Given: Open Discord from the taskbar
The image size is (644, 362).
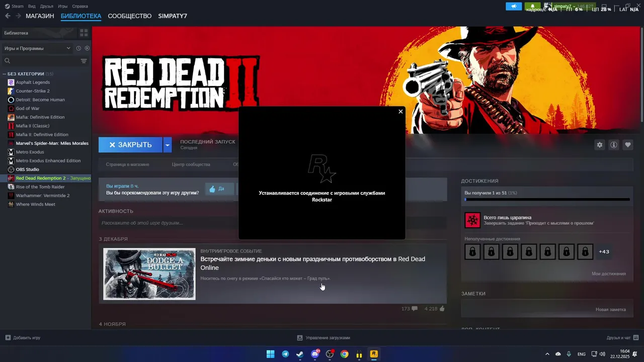Looking at the screenshot, I should 315,354.
